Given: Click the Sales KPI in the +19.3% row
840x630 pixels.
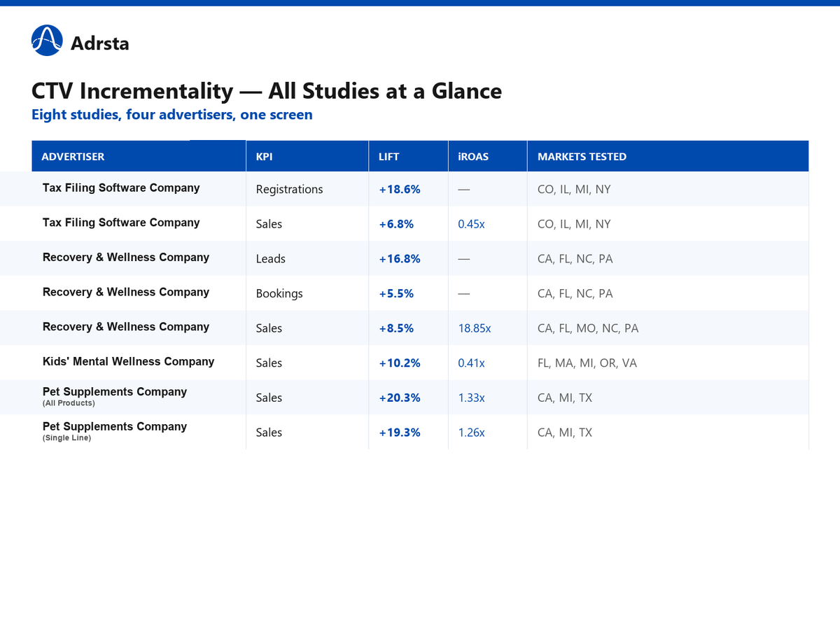Looking at the screenshot, I should coord(269,433).
